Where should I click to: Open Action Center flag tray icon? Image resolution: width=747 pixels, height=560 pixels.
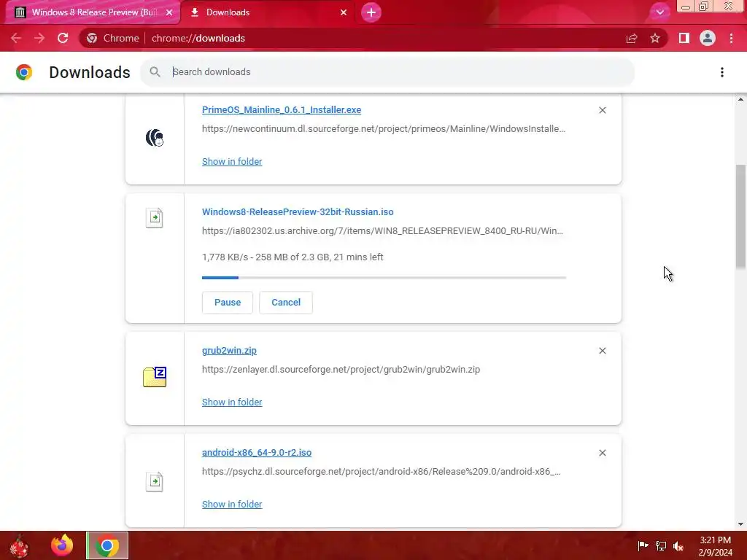coord(643,545)
